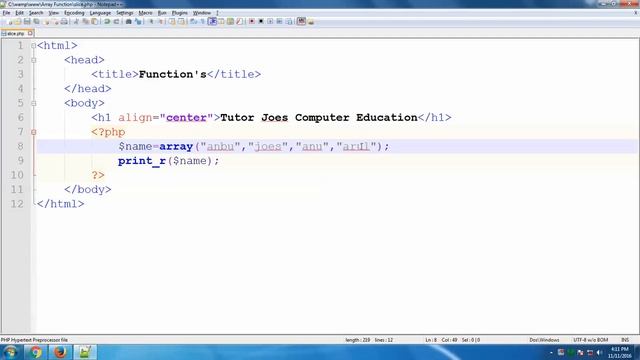Collapse the body fold marker on line 5
This screenshot has width=640, height=360.
pos(33,103)
